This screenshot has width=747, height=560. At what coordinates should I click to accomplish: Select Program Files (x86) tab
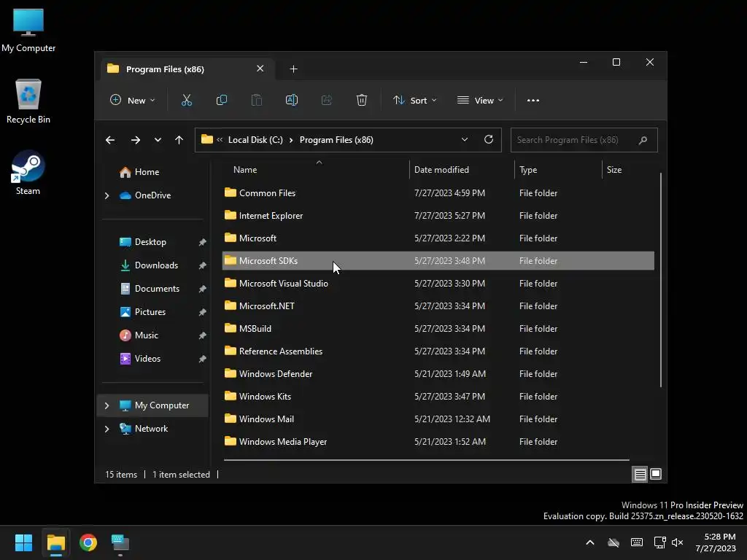point(186,69)
